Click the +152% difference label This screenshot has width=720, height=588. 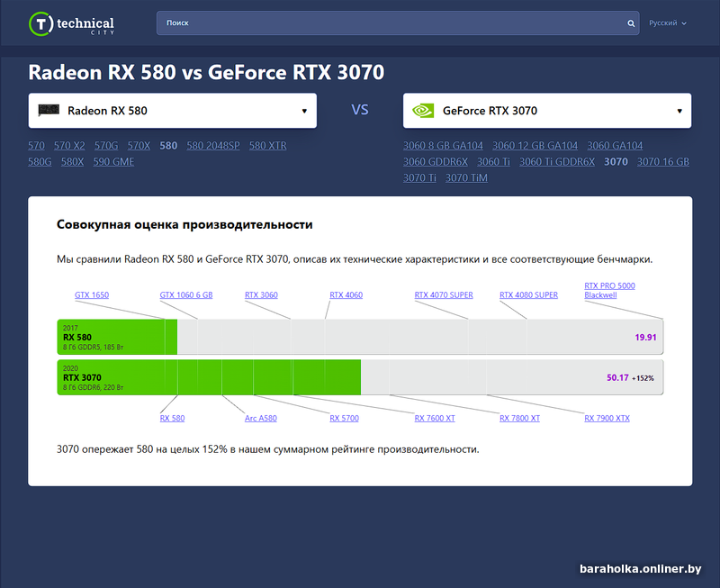[x=643, y=378]
